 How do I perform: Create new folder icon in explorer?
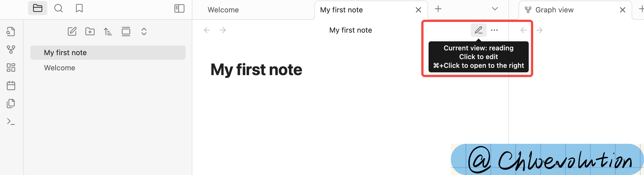pyautogui.click(x=90, y=31)
